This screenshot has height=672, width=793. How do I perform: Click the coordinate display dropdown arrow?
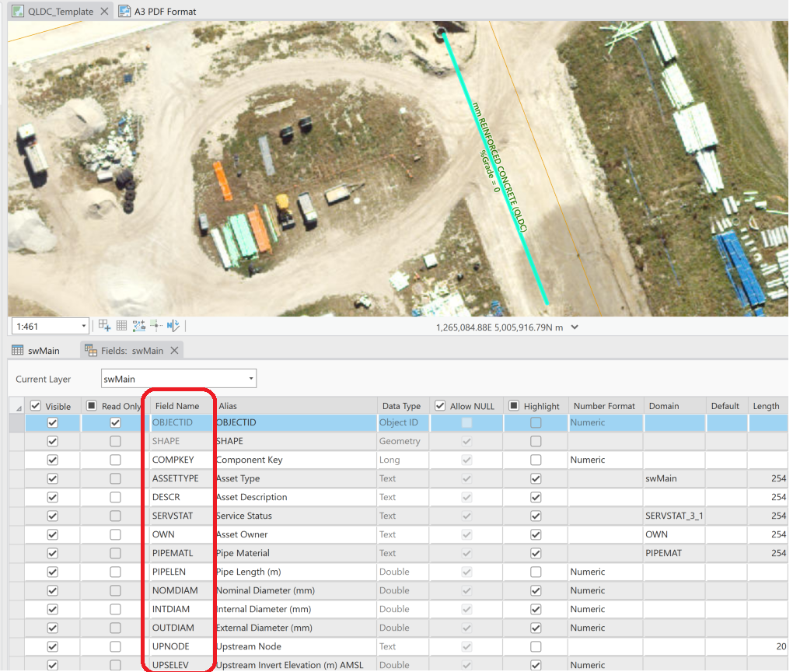pyautogui.click(x=575, y=327)
